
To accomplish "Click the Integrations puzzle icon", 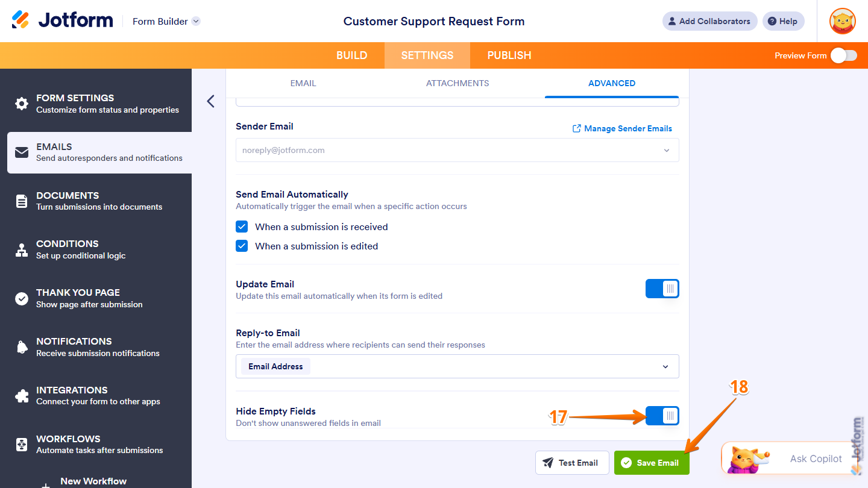I will pos(22,396).
